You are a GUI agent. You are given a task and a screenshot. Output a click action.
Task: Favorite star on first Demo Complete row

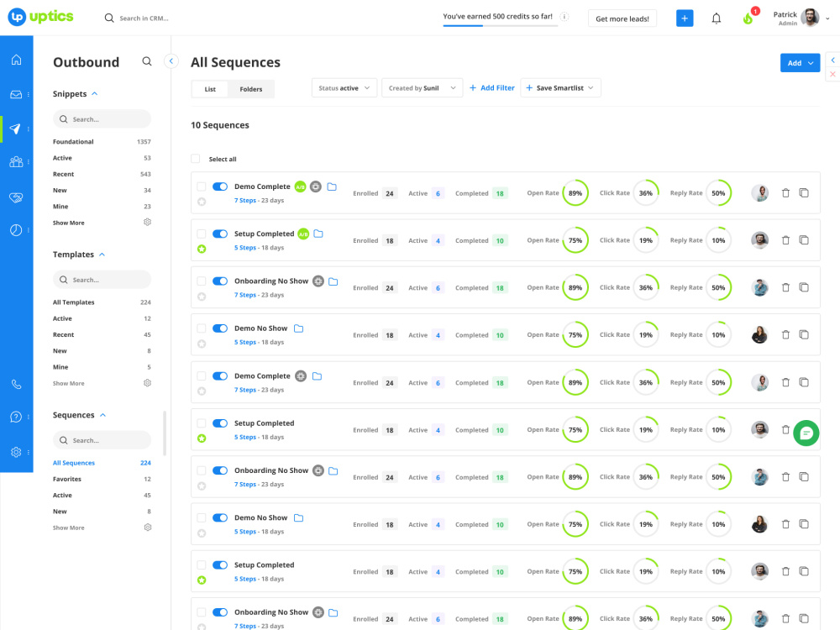tap(202, 202)
